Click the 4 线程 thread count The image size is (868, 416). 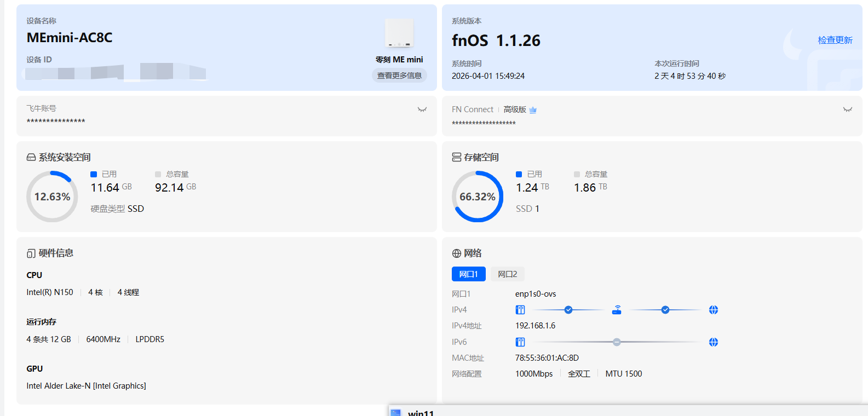tap(128, 292)
